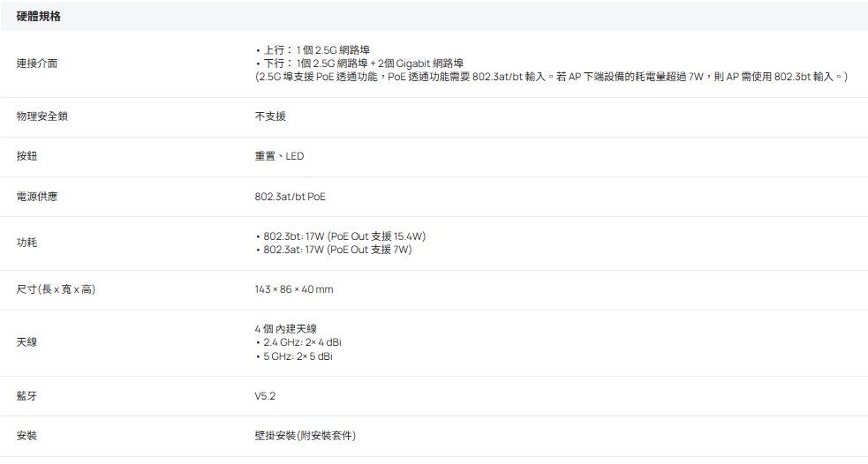Select the 143 × 86 × 40 mm value
Screen dimensions: 868x464
293,289
